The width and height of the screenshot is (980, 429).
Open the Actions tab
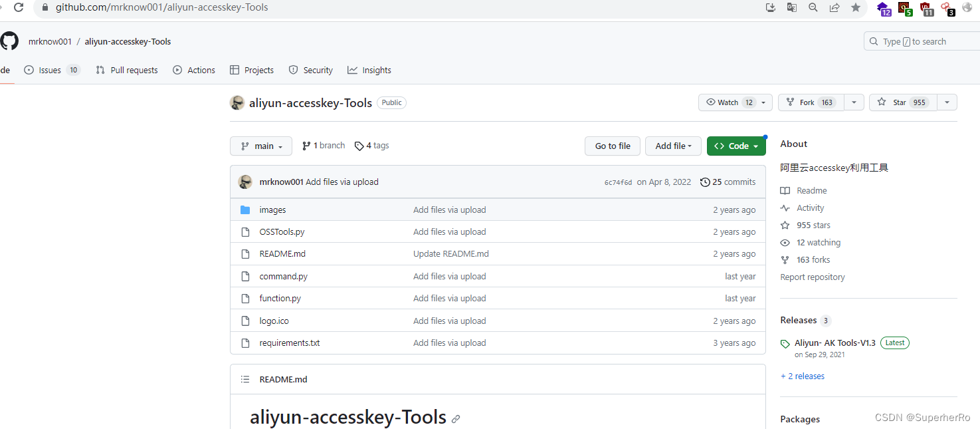194,70
